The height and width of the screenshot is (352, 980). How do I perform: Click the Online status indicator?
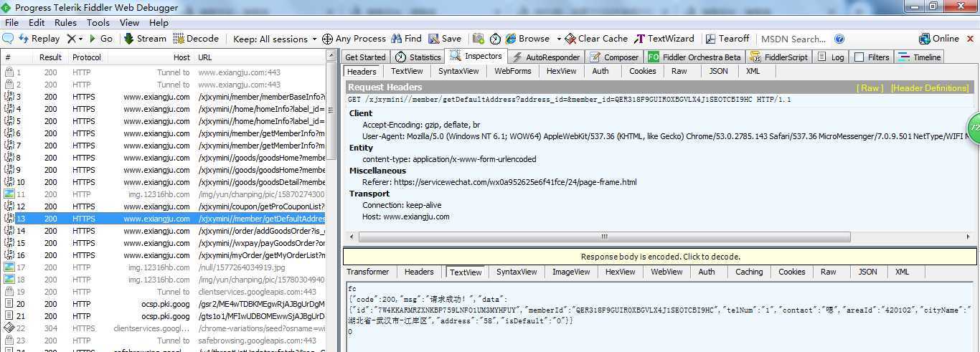[x=939, y=39]
